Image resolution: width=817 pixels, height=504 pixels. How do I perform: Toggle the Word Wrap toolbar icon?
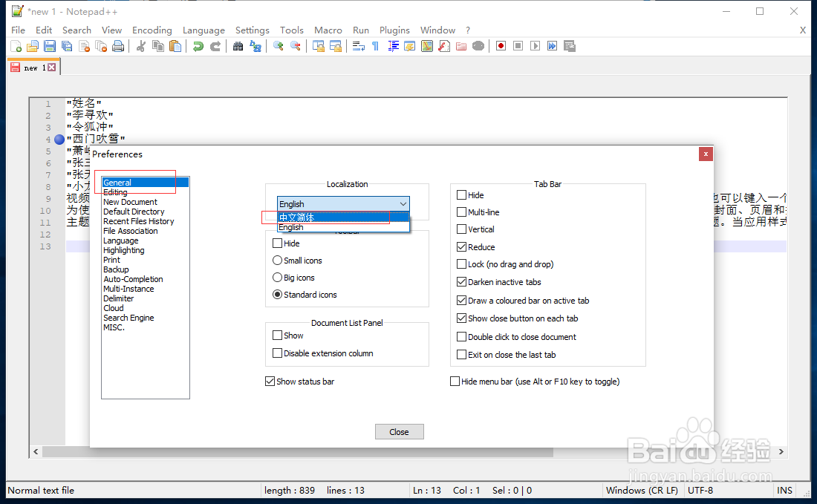[x=359, y=46]
